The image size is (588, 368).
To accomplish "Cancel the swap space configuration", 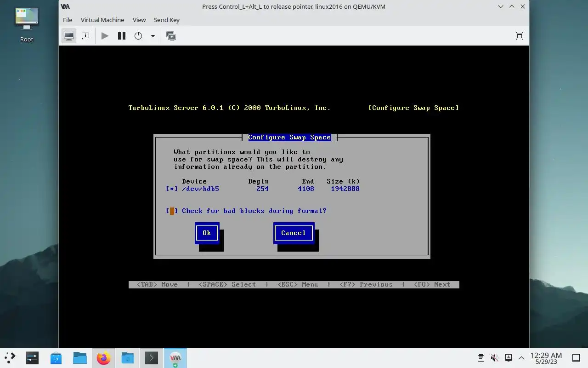I will coord(294,233).
